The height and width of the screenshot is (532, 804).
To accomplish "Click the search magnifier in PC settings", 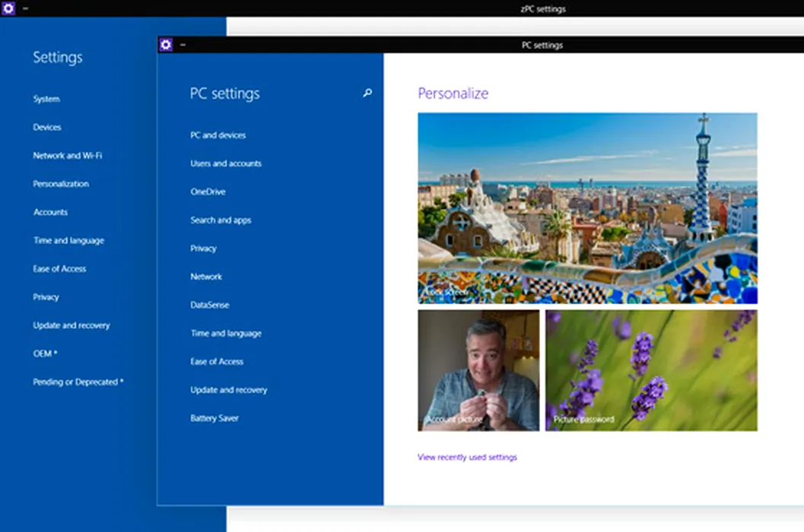I will point(367,93).
